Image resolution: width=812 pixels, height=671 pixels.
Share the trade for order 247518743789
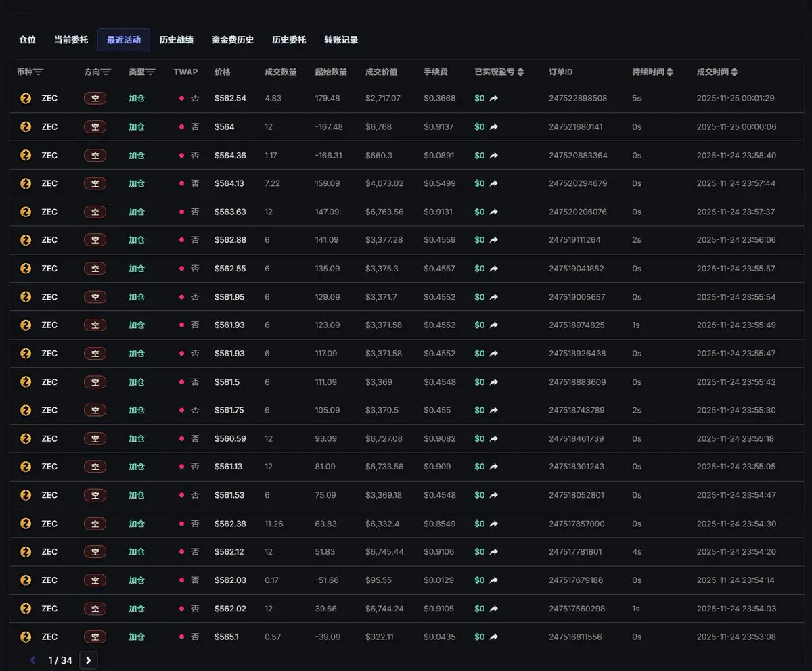[494, 410]
